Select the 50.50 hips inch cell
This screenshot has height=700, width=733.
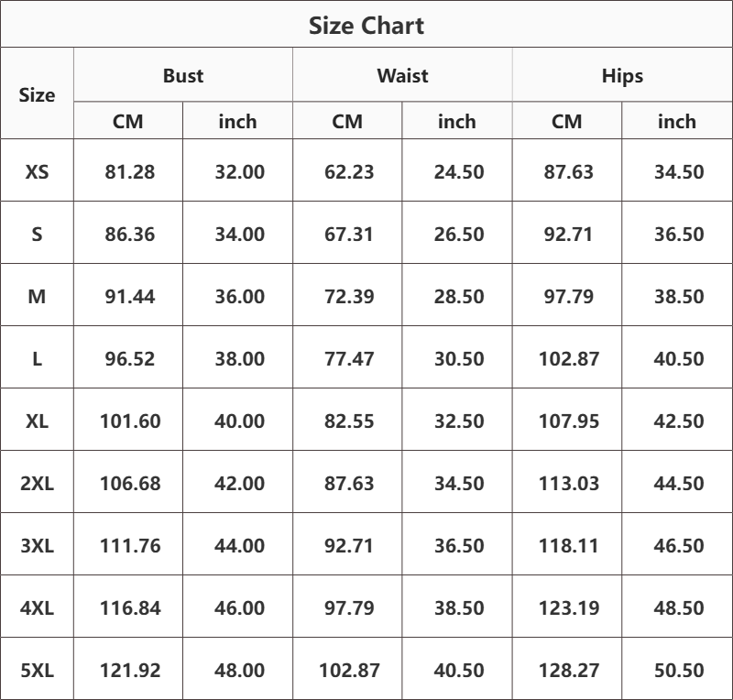point(678,670)
